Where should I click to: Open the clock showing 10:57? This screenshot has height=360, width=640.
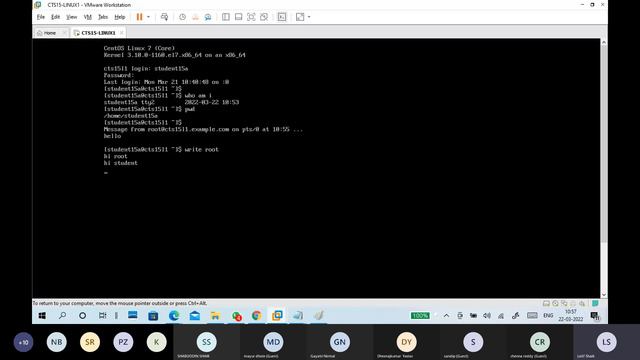point(571,316)
